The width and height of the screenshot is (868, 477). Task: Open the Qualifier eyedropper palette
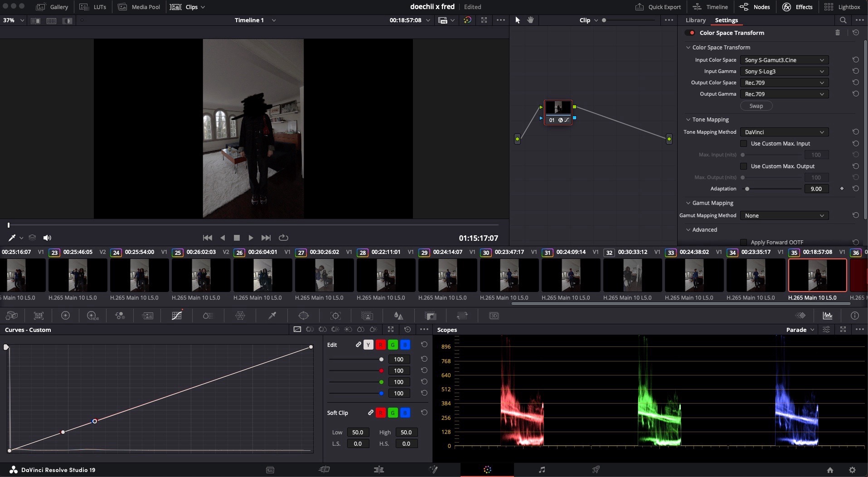tap(272, 316)
